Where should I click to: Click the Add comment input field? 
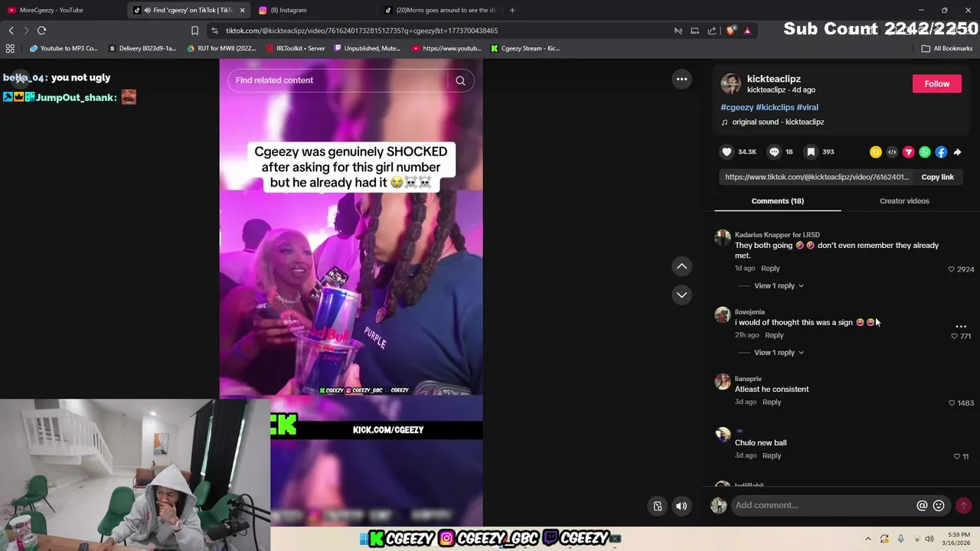click(823, 505)
